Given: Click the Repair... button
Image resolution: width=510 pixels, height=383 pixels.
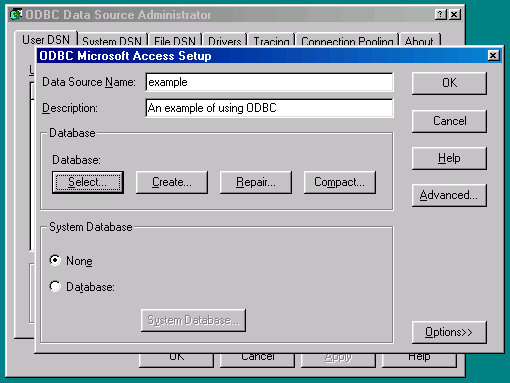Looking at the screenshot, I should 256,182.
